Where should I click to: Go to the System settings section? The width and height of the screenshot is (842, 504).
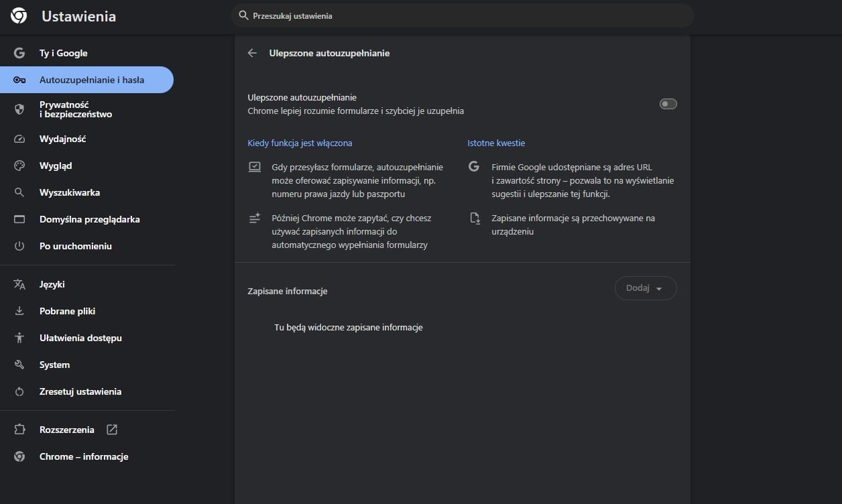pyautogui.click(x=54, y=365)
